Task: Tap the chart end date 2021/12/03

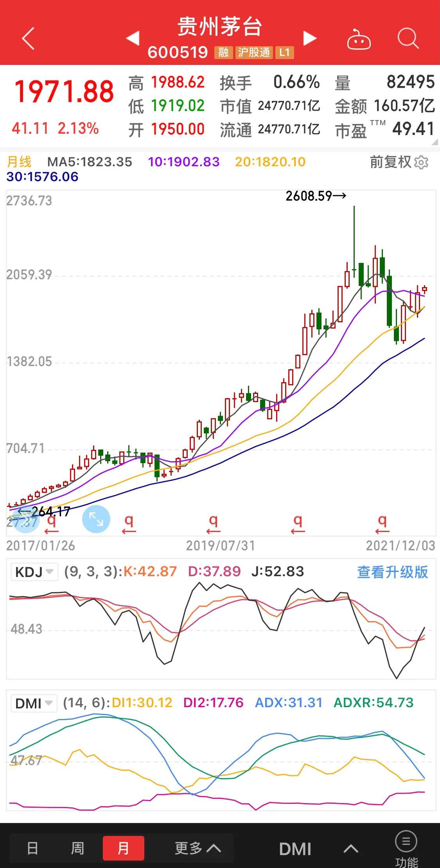Action: pyautogui.click(x=400, y=546)
